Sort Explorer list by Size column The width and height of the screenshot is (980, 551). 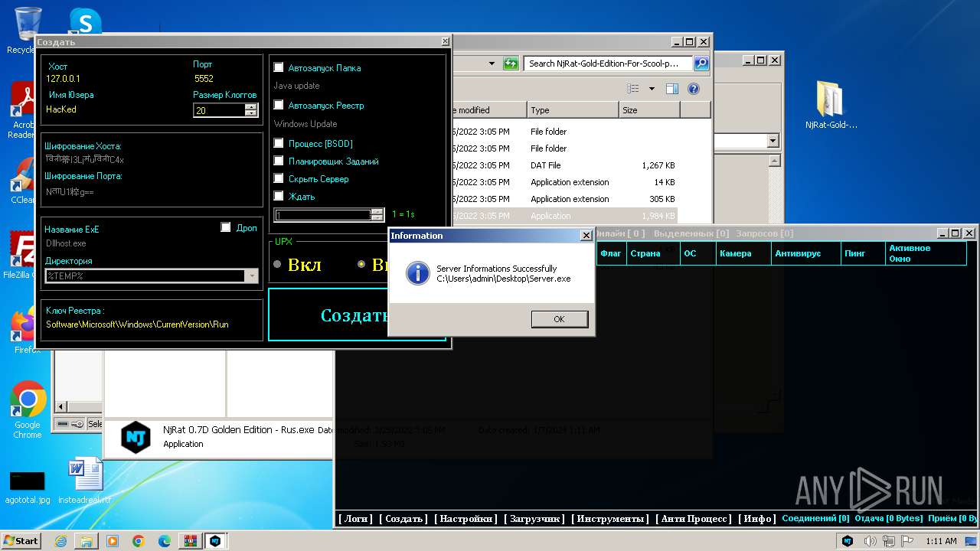(x=649, y=110)
